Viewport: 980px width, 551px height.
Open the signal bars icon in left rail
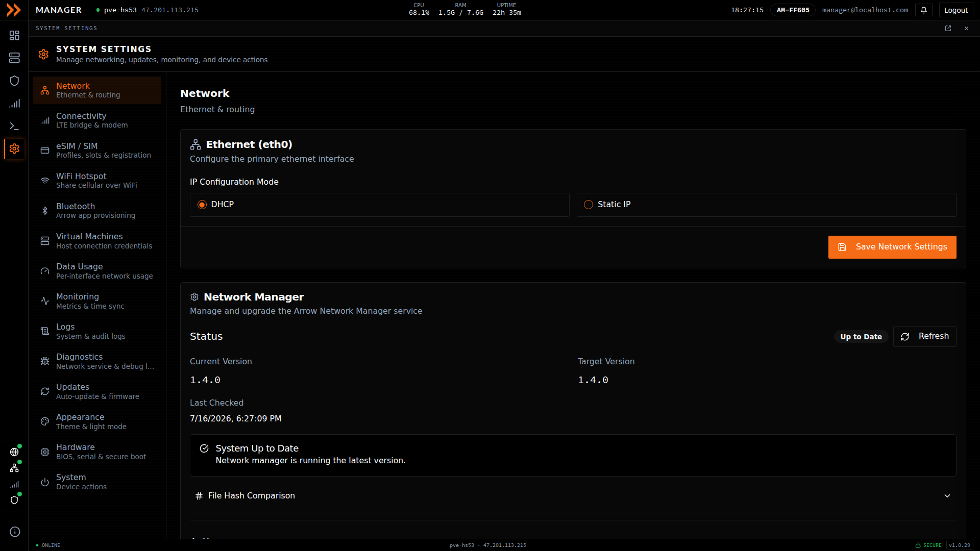point(14,104)
